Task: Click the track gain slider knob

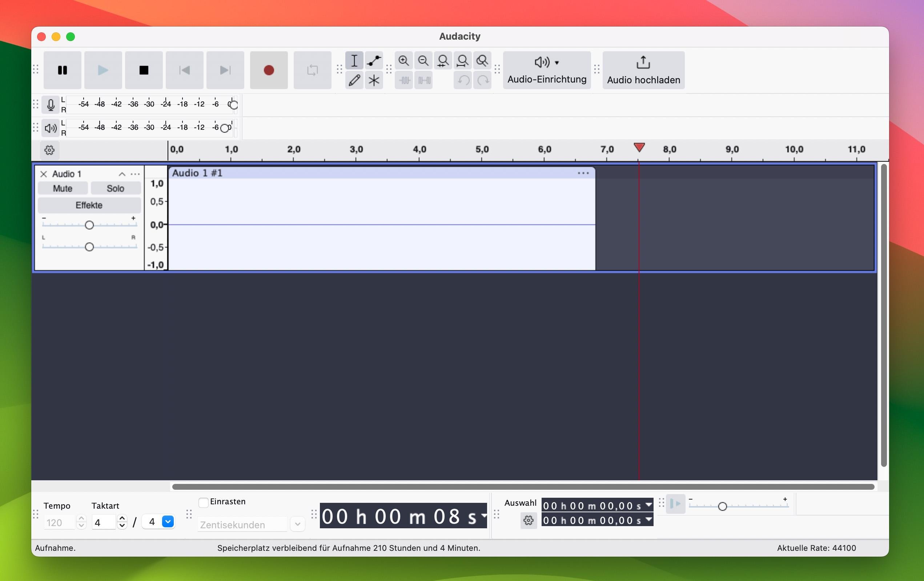Action: (89, 225)
